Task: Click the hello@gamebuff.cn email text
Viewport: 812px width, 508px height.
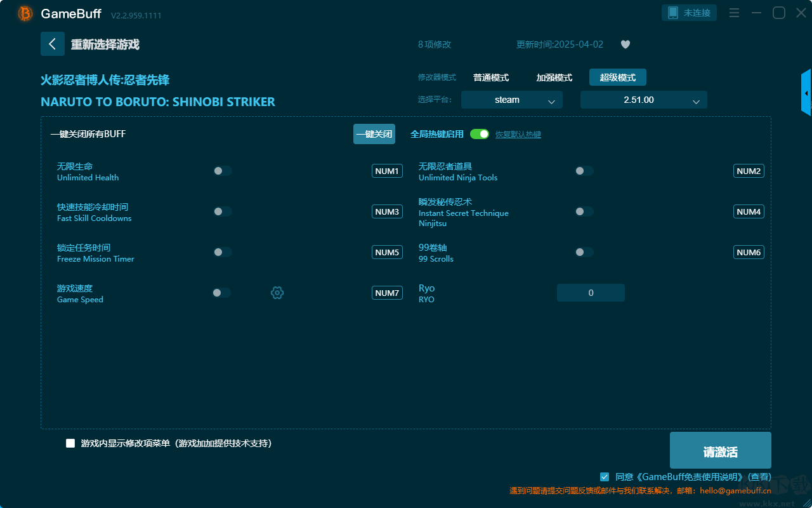Action: pos(735,490)
